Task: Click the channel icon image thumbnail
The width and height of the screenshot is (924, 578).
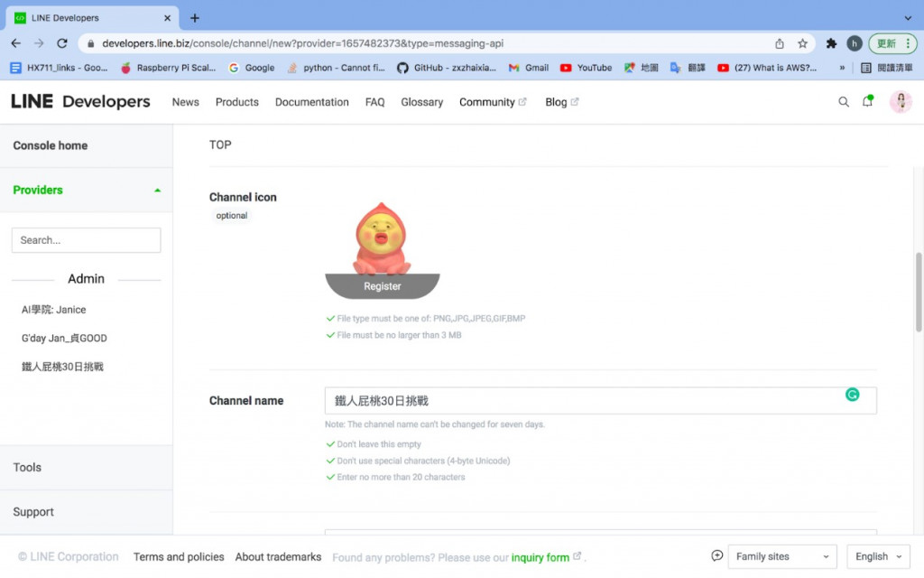Action: click(382, 238)
